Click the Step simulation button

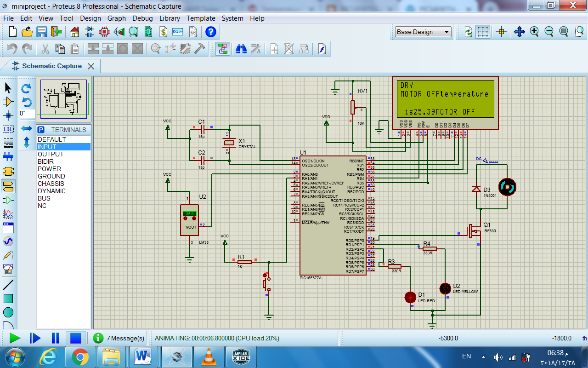click(x=35, y=338)
